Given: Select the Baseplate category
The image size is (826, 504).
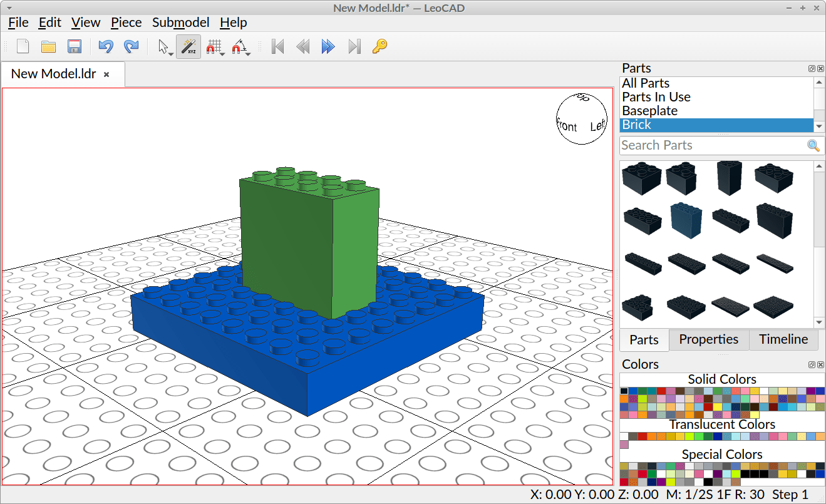Looking at the screenshot, I should pyautogui.click(x=649, y=110).
